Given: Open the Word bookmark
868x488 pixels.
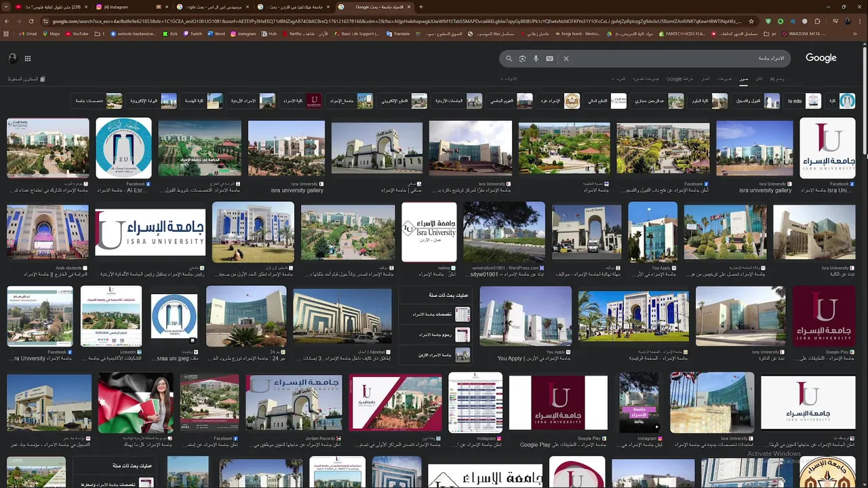Looking at the screenshot, I should click(216, 33).
